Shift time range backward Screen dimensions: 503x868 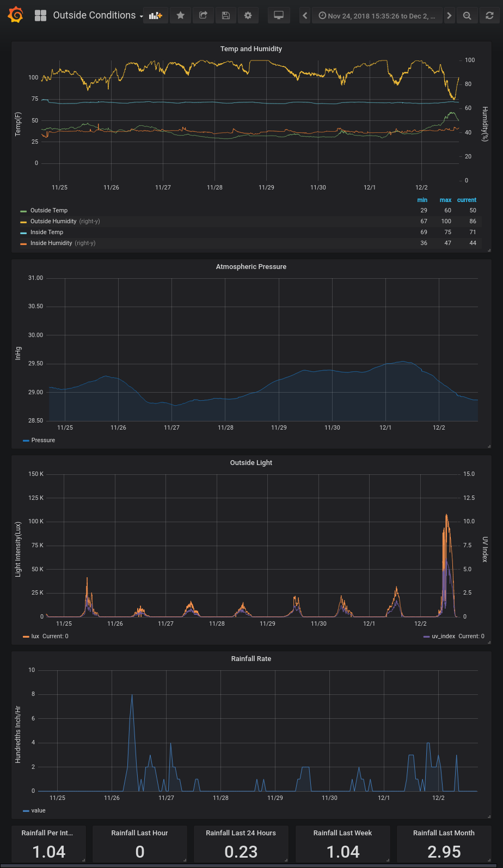[305, 16]
